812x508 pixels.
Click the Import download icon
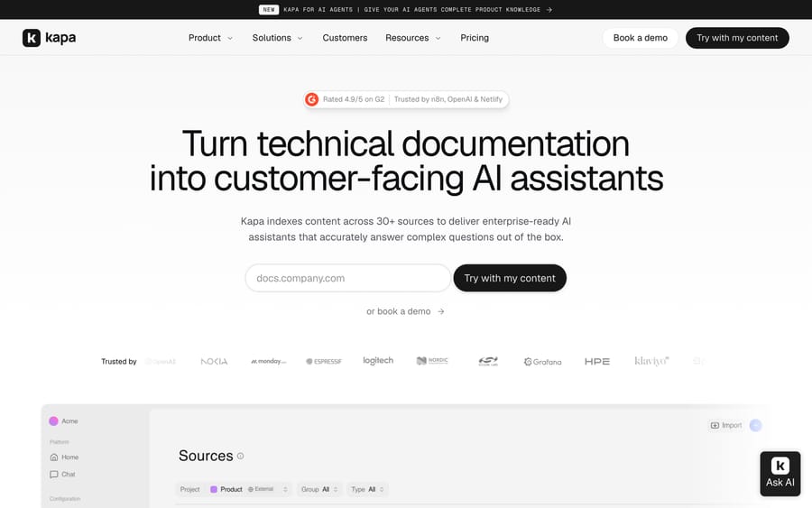coord(715,425)
